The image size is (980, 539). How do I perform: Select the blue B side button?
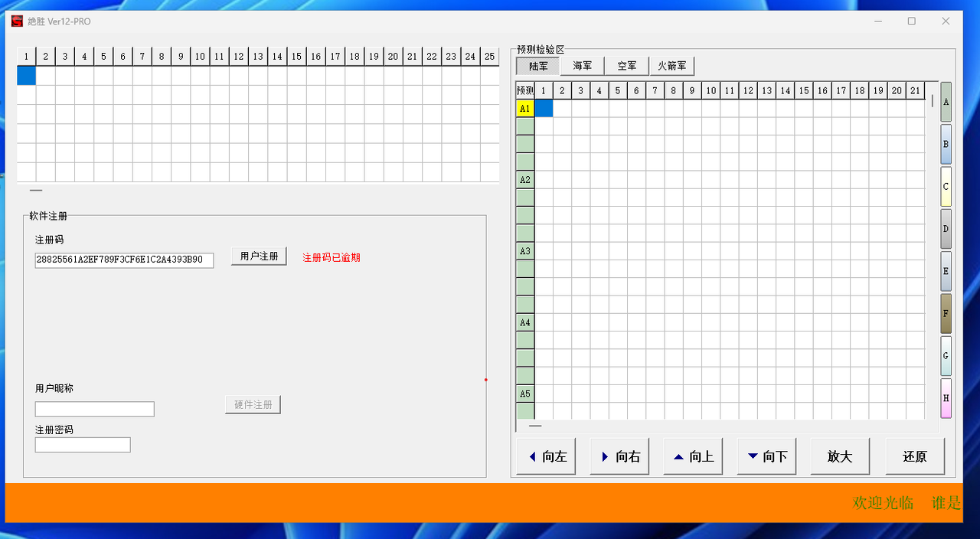tap(946, 144)
